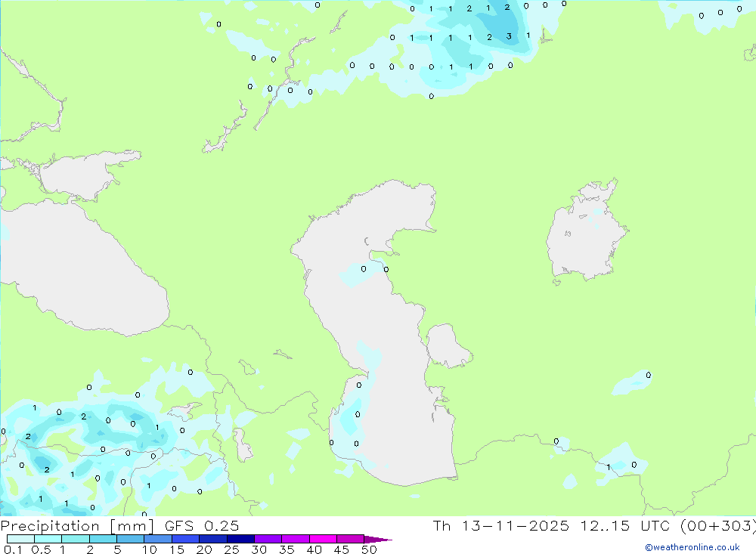Select the legend label '40'
This screenshot has width=756, height=554.
pos(314,549)
